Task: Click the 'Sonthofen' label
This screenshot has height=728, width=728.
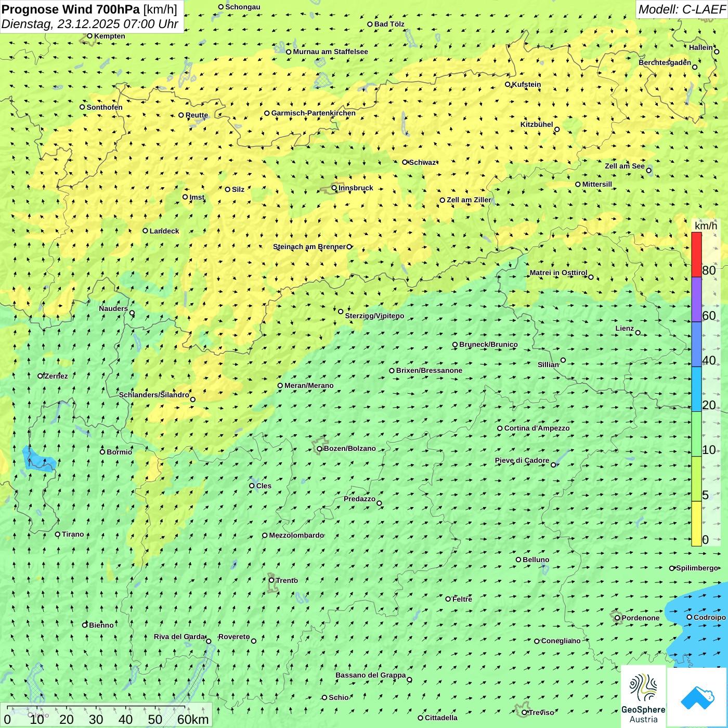Action: (105, 108)
